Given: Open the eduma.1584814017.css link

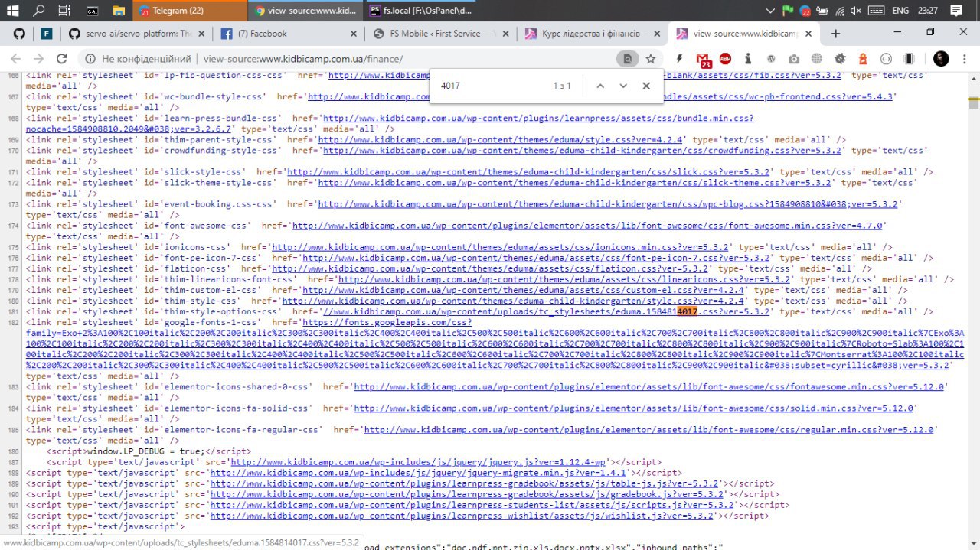Looking at the screenshot, I should 547,311.
